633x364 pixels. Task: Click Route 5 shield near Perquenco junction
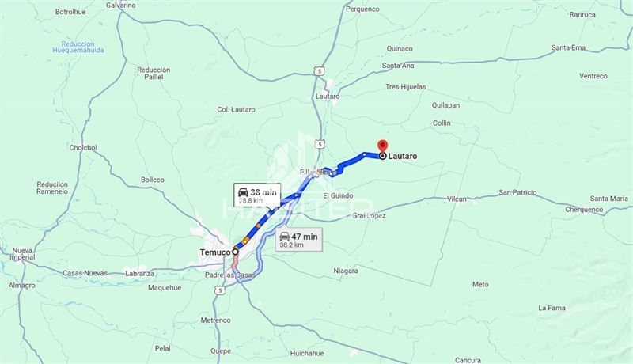(x=320, y=71)
